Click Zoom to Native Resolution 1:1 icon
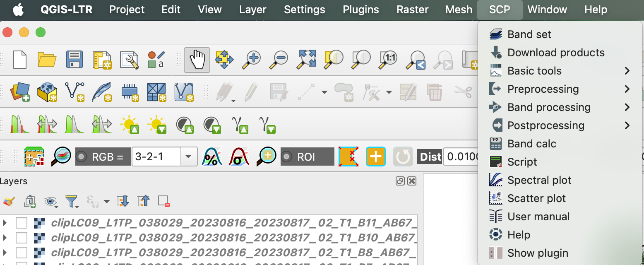Screen dimensions: 644x265 pos(388,60)
